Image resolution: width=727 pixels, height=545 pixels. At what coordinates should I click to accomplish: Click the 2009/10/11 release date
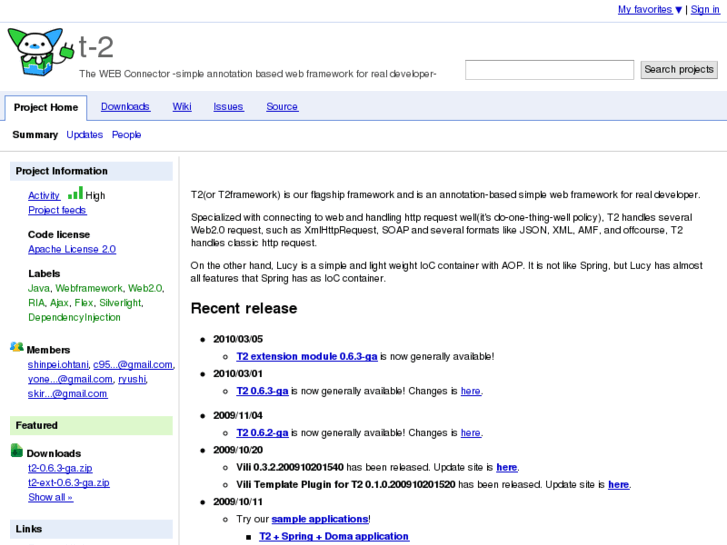tap(238, 502)
